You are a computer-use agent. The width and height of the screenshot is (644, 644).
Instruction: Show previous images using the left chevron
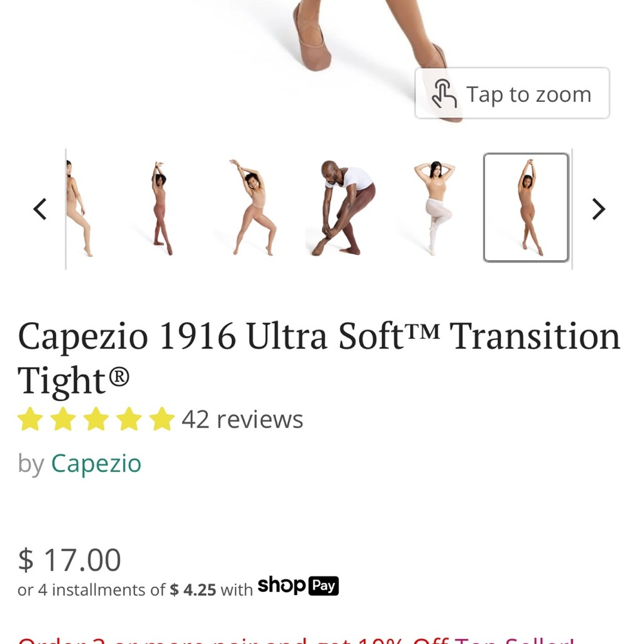pos(40,209)
